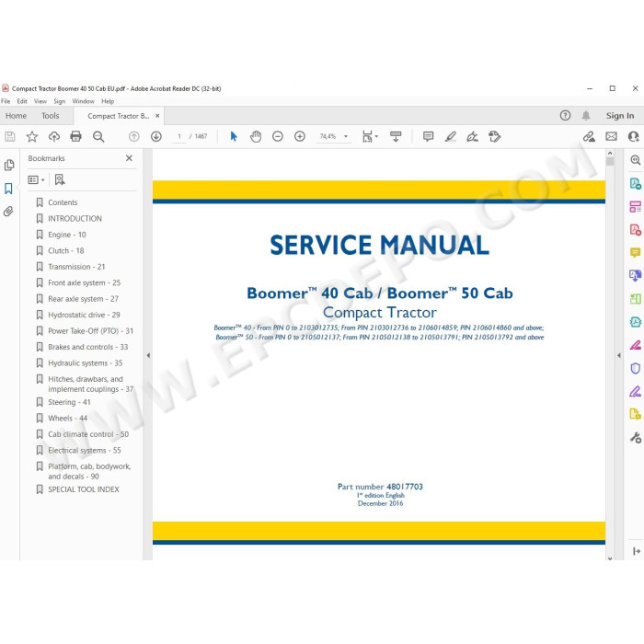
Task: Expand the right tools pane bottom arrow
Action: [637, 551]
